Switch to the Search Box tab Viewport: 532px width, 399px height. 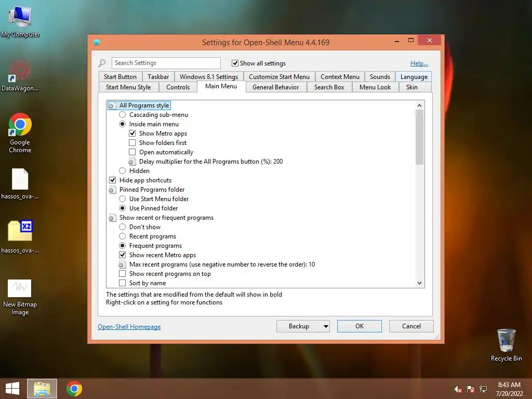[329, 87]
